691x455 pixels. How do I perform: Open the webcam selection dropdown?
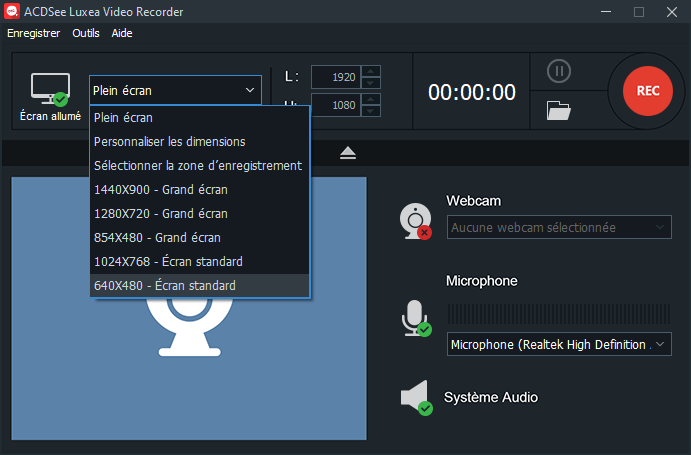click(x=559, y=227)
